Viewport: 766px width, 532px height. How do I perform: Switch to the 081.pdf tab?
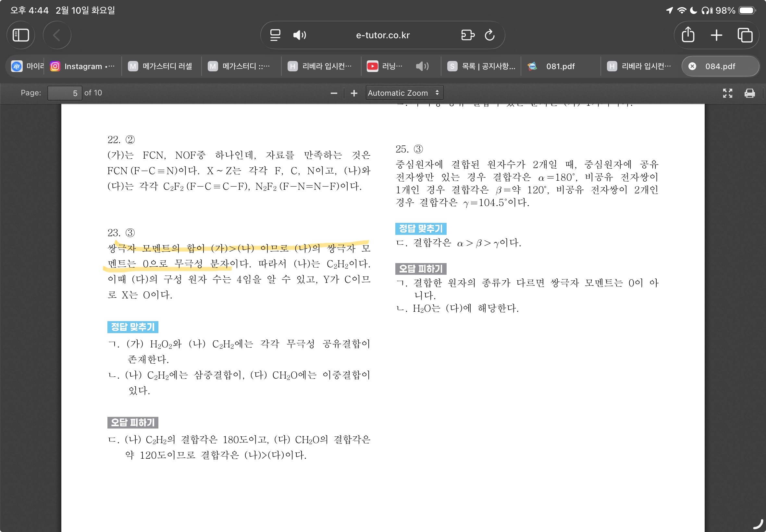click(x=560, y=66)
